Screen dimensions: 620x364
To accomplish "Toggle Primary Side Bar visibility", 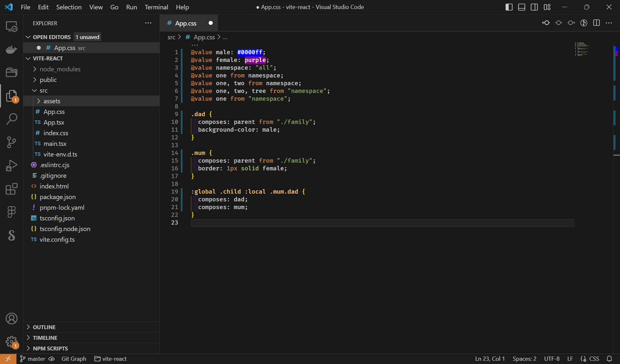I will [x=509, y=7].
